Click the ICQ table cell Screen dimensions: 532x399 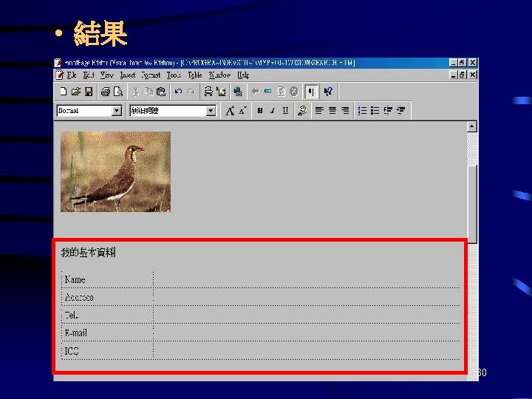pos(108,351)
